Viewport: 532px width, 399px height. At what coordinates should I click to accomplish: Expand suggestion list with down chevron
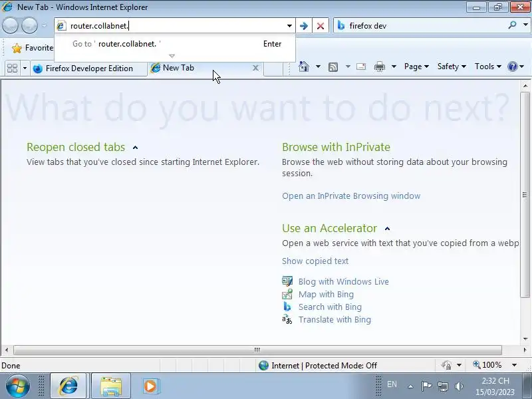point(172,56)
